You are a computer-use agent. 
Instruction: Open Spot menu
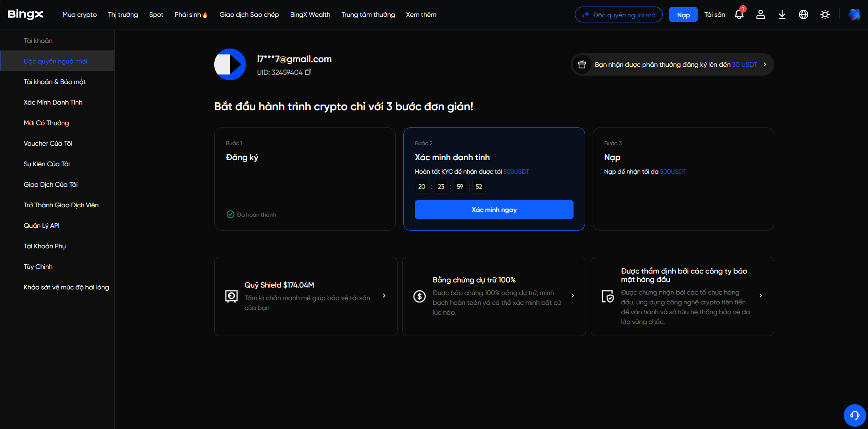click(x=156, y=14)
